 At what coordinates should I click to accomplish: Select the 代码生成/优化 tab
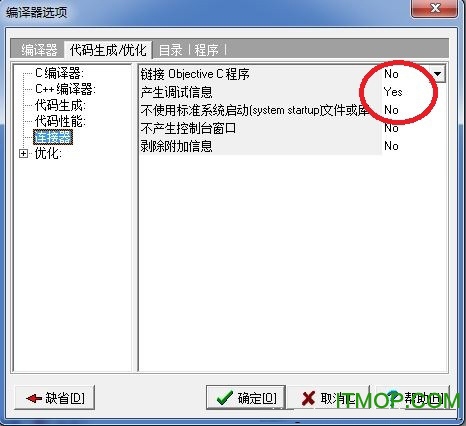(x=108, y=50)
